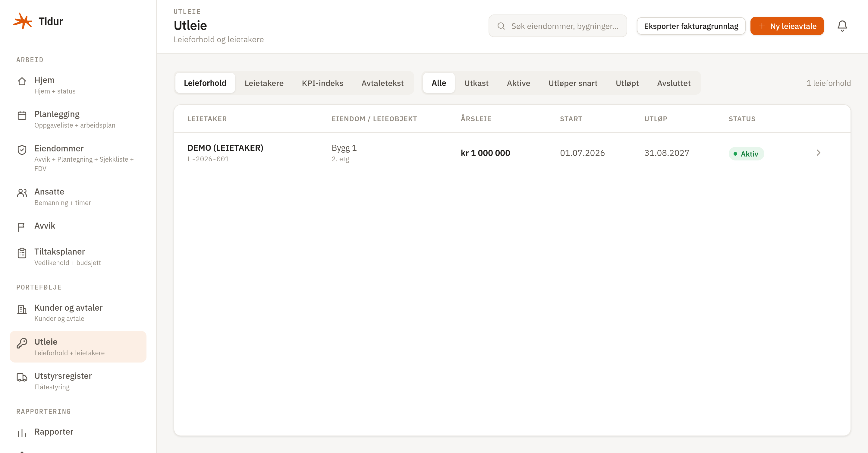Open Utleie in sidebar
This screenshot has width=868, height=453.
point(78,347)
